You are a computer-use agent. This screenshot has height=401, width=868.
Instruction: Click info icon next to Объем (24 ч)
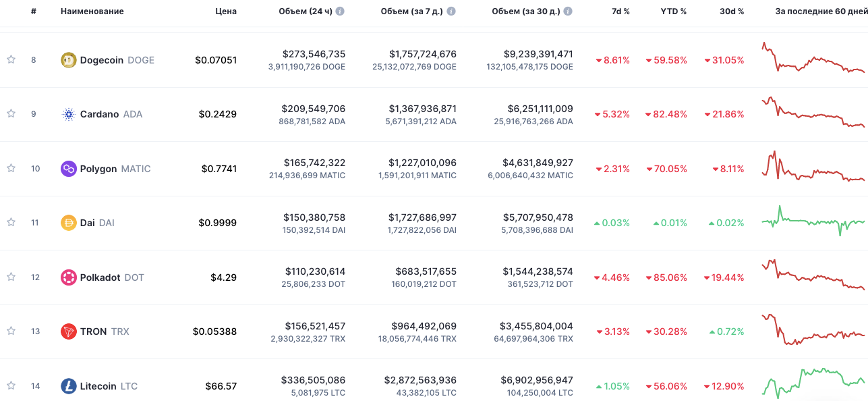(x=340, y=11)
